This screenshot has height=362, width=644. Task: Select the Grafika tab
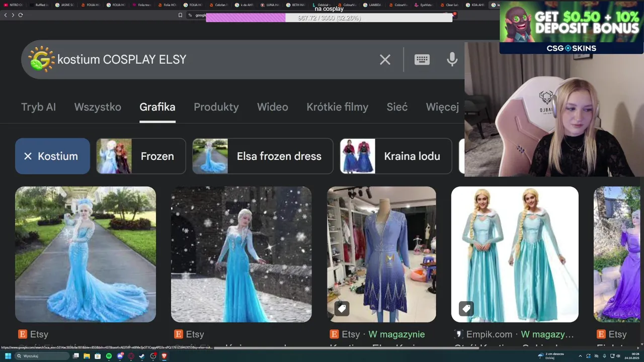click(x=157, y=107)
